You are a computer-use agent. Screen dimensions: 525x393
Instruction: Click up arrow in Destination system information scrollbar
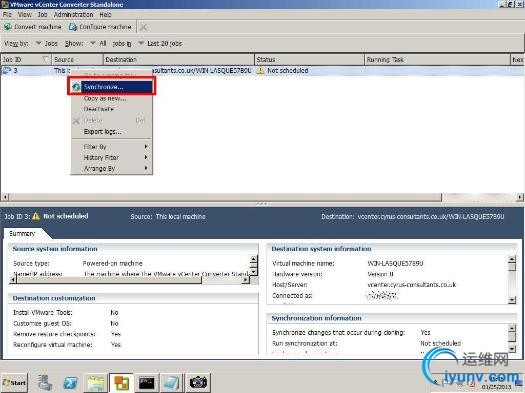click(x=512, y=259)
